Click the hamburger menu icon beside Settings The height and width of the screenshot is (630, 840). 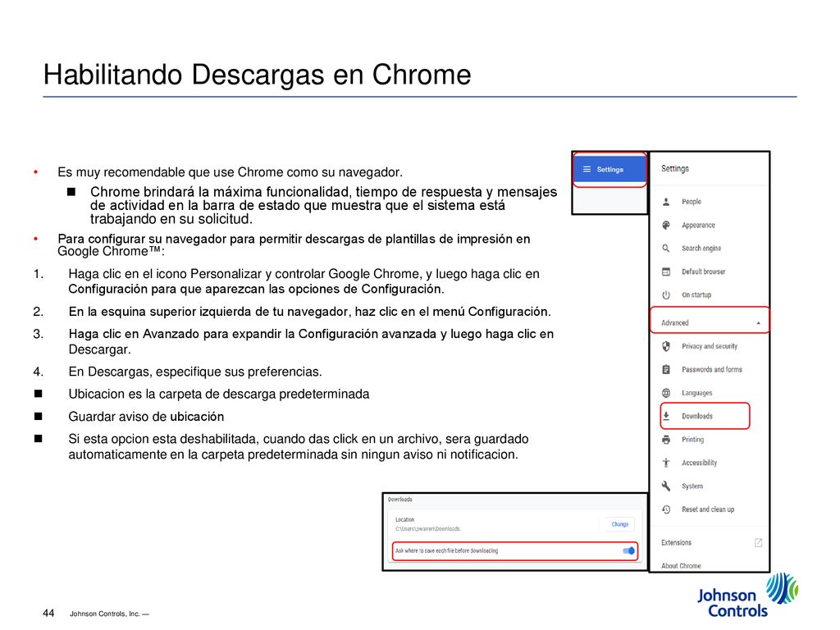point(587,169)
